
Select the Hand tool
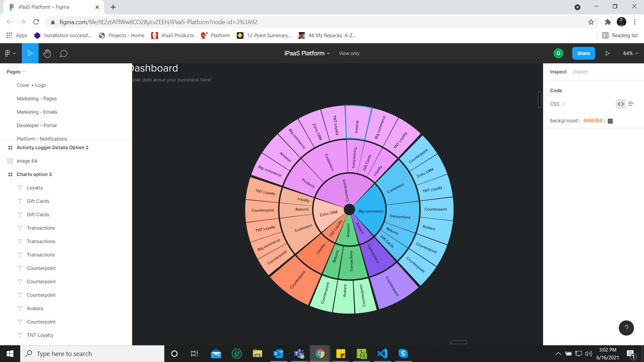[x=47, y=53]
